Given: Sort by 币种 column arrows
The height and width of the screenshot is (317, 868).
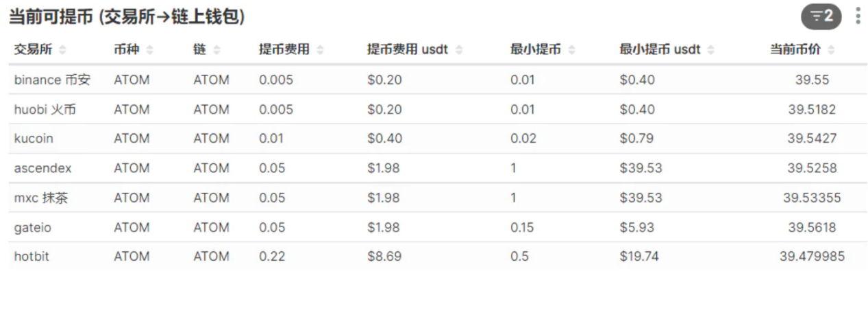Looking at the screenshot, I should [x=150, y=50].
